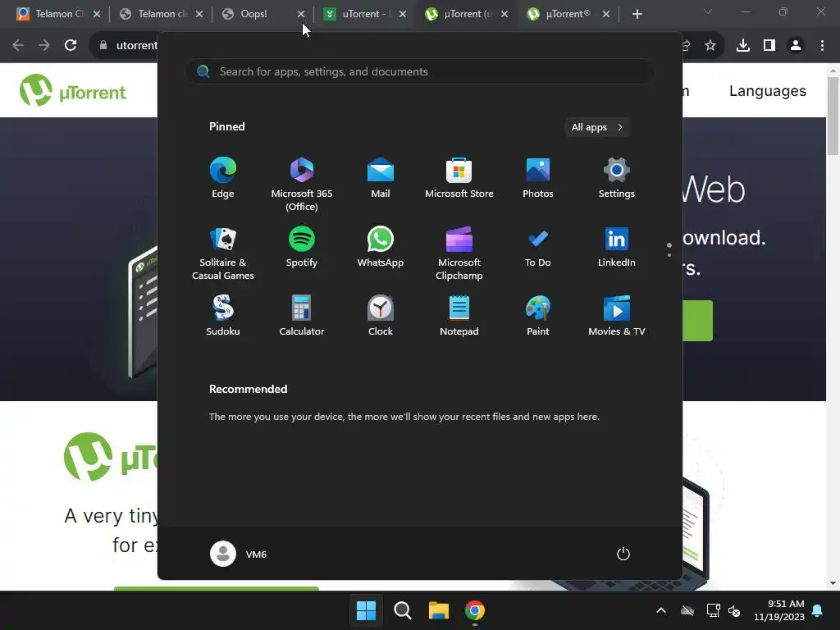Viewport: 840px width, 630px height.
Task: Click the network status tray icon
Action: [x=713, y=610]
